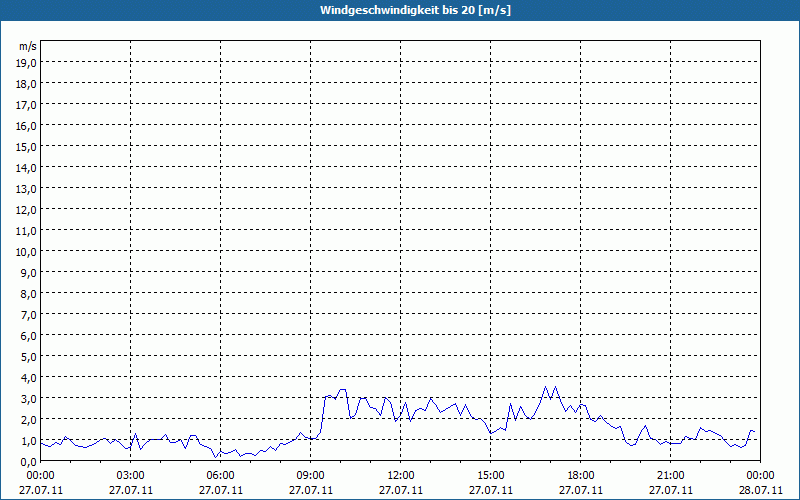Click the 18:00 time axis label
800x500 pixels.
581,476
